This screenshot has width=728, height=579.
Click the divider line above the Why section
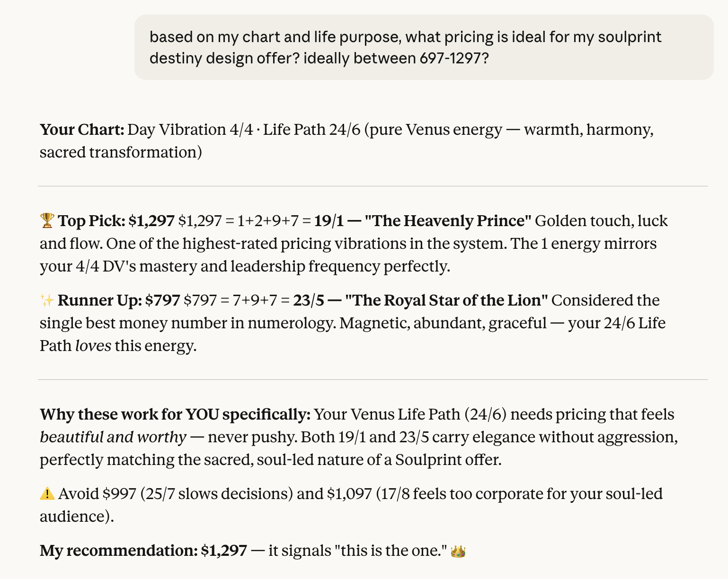tap(373, 379)
